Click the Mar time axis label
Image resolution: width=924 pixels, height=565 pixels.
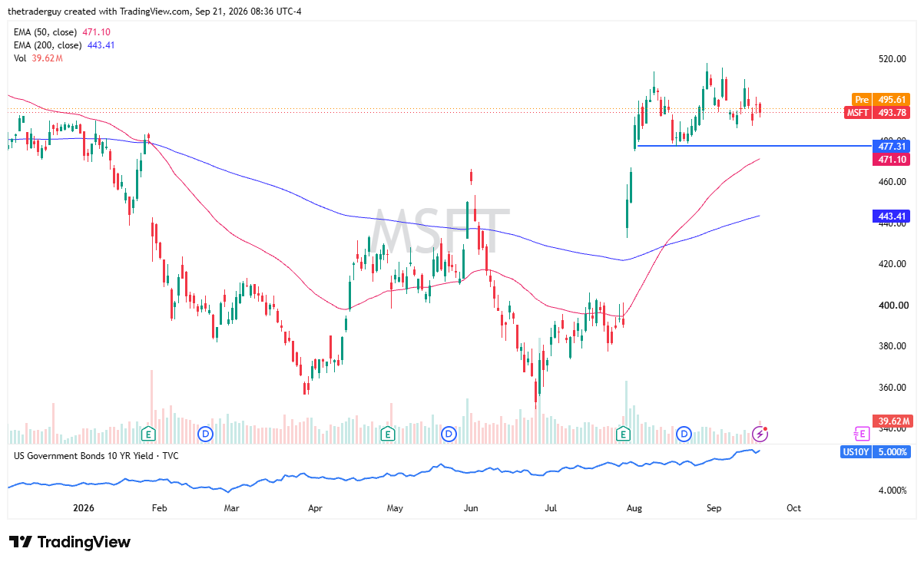[231, 508]
